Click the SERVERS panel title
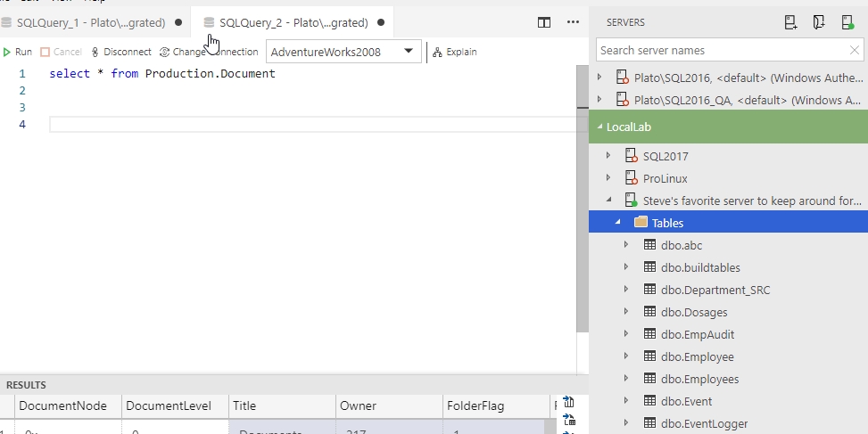The height and width of the screenshot is (434, 868). click(625, 22)
